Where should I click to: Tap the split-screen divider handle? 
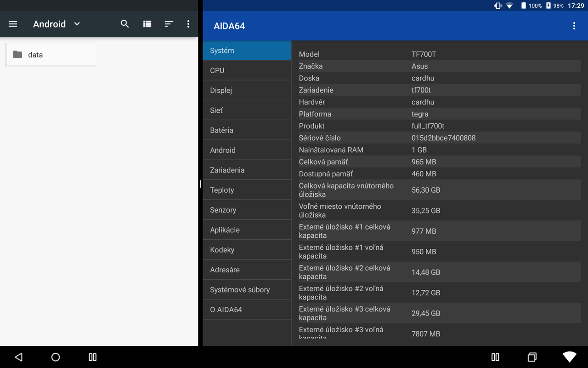(x=201, y=184)
